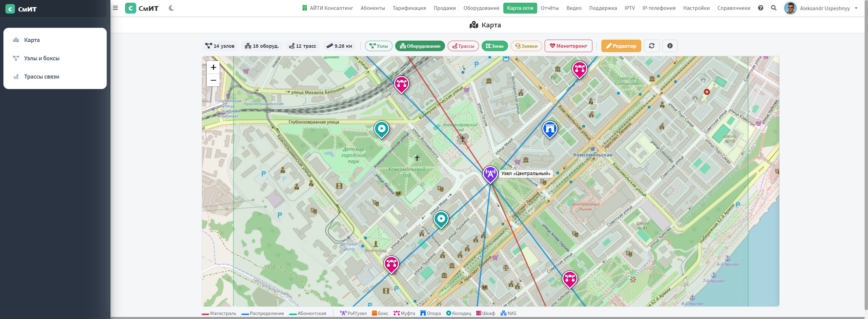Click the user avatar picture
The width and height of the screenshot is (868, 319).
point(790,8)
